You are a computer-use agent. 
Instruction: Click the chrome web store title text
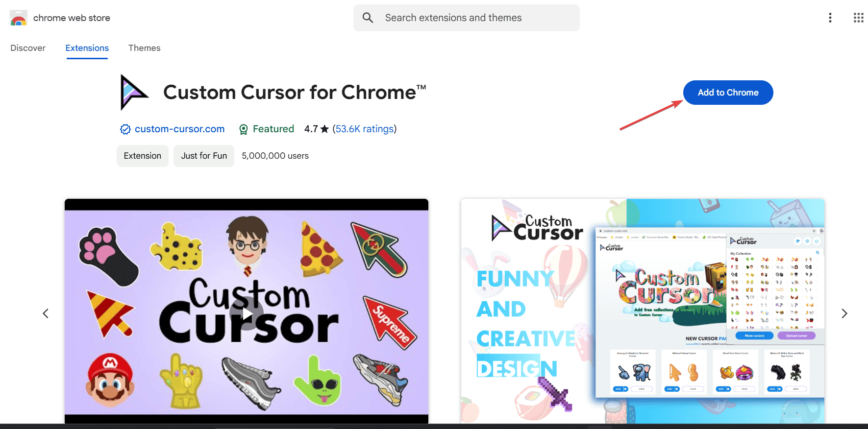pyautogui.click(x=72, y=18)
